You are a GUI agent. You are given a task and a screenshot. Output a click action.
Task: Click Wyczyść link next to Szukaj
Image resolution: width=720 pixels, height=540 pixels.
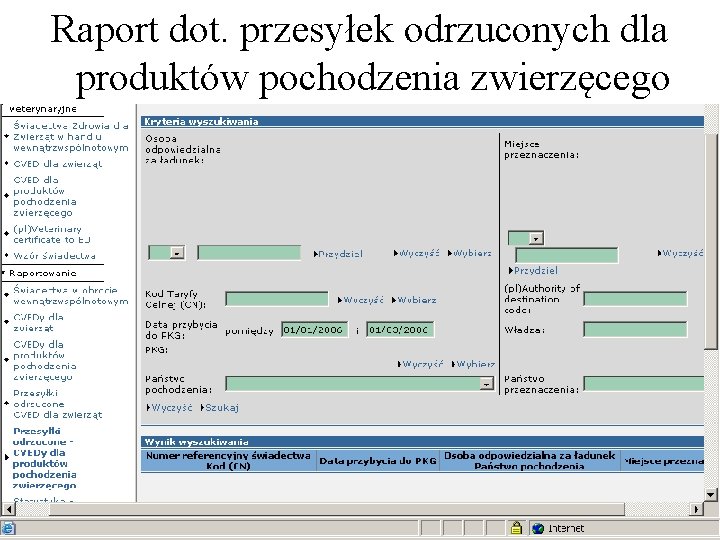169,407
